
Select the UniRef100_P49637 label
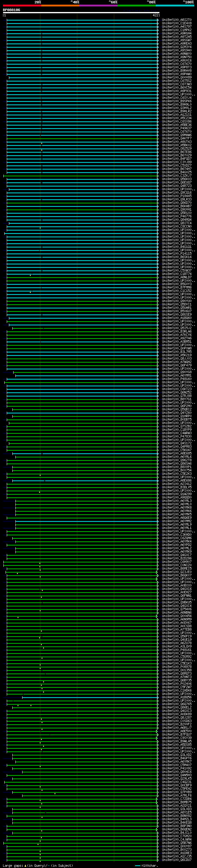177,128
